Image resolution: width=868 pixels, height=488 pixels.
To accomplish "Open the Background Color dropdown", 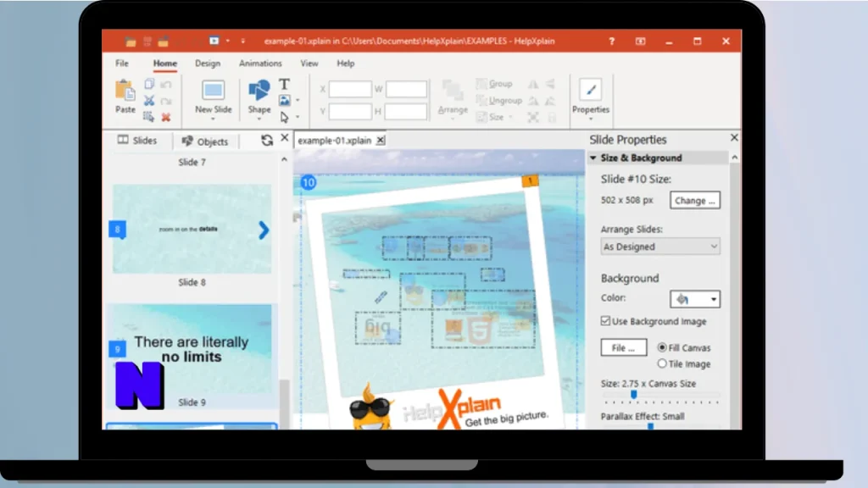I will 695,299.
